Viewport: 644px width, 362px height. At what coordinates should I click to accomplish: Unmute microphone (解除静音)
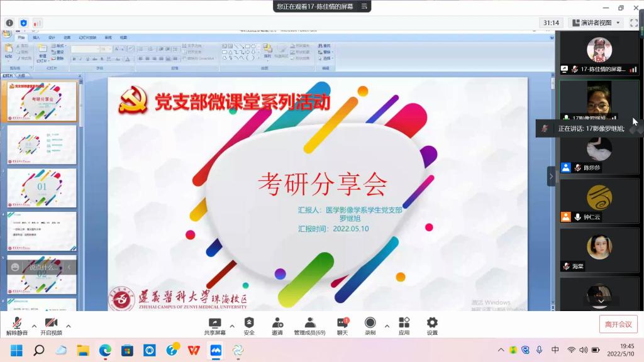click(17, 326)
